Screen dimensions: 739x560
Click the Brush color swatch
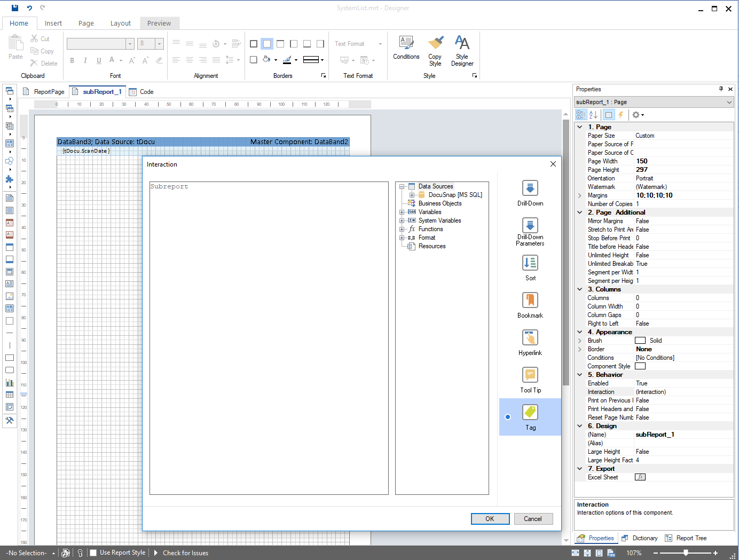(x=640, y=341)
